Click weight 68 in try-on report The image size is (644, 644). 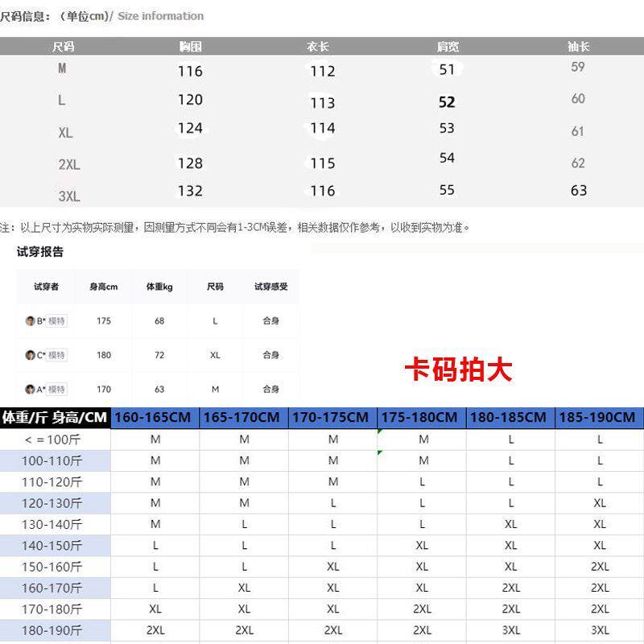(159, 320)
